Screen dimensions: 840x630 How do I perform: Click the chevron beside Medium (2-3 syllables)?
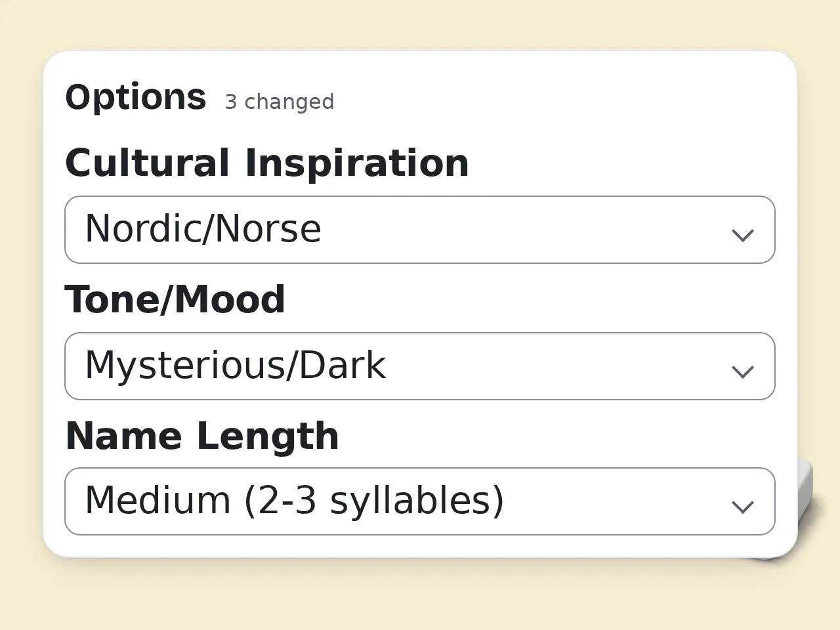[742, 507]
